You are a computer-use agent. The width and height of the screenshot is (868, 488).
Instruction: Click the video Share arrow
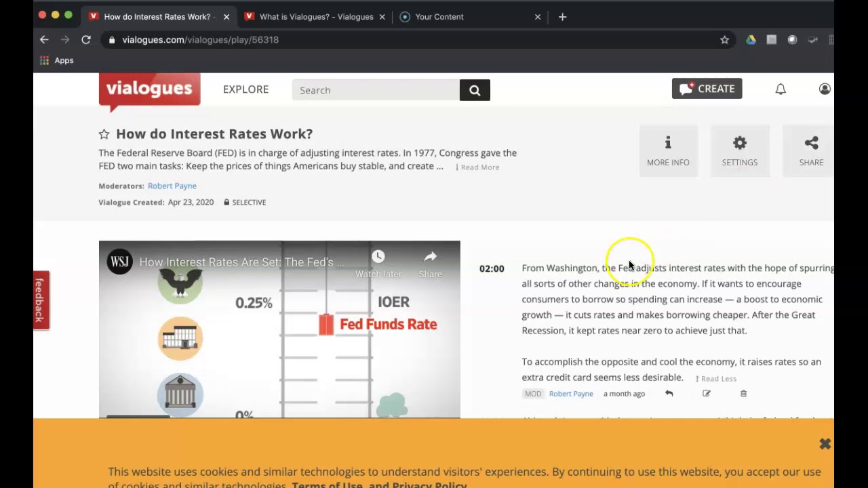pos(431,264)
